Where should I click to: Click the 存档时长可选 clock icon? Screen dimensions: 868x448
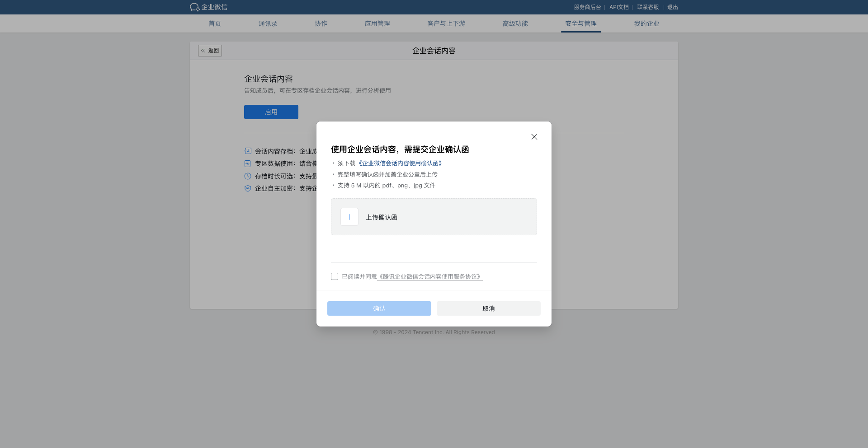247,176
